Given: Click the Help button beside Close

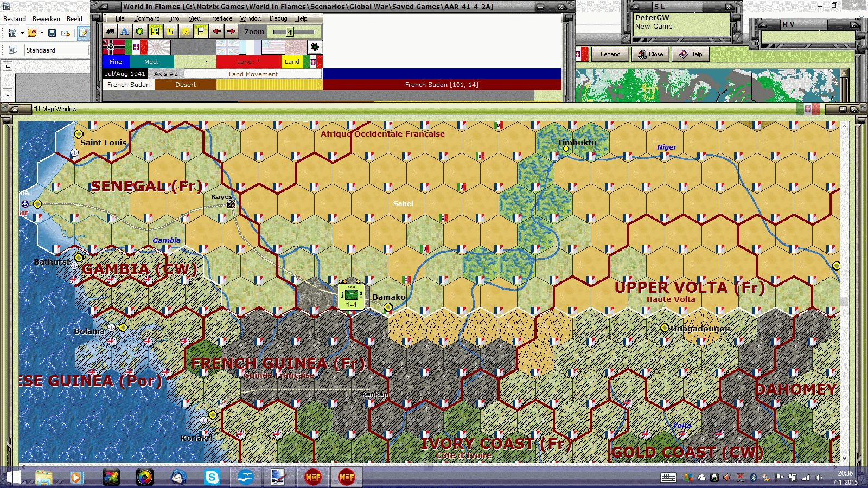Looking at the screenshot, I should [x=691, y=54].
